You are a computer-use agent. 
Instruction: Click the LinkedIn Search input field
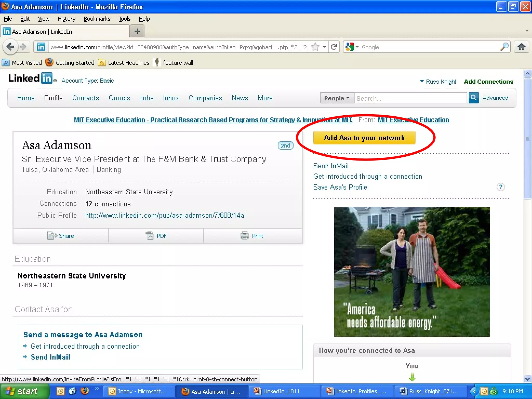coord(410,98)
